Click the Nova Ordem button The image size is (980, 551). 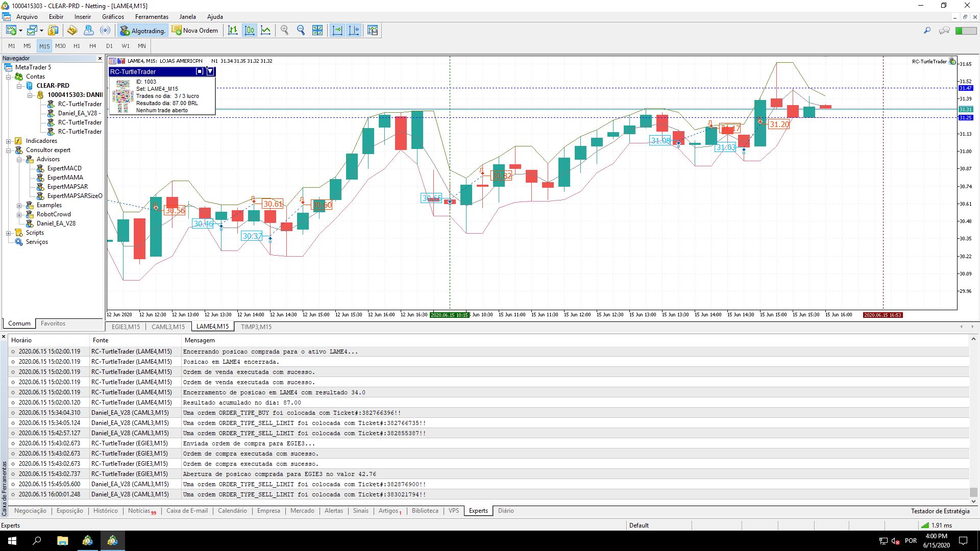pyautogui.click(x=195, y=31)
